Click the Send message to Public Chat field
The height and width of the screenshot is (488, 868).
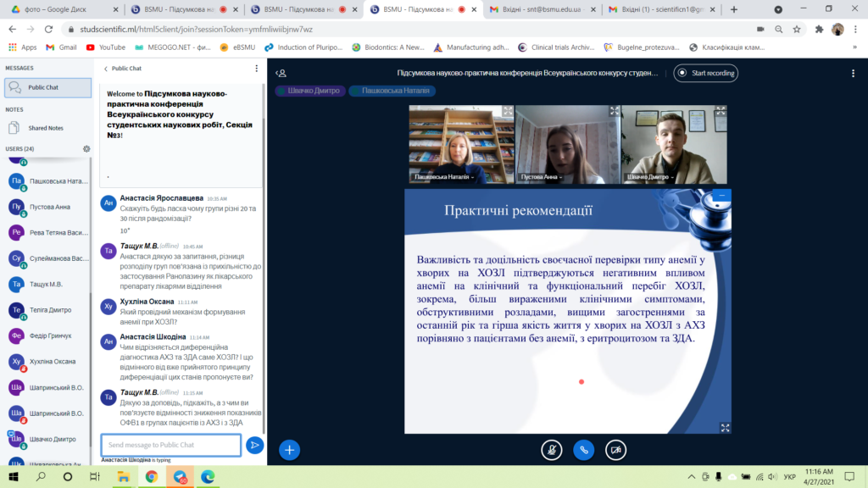(170, 445)
